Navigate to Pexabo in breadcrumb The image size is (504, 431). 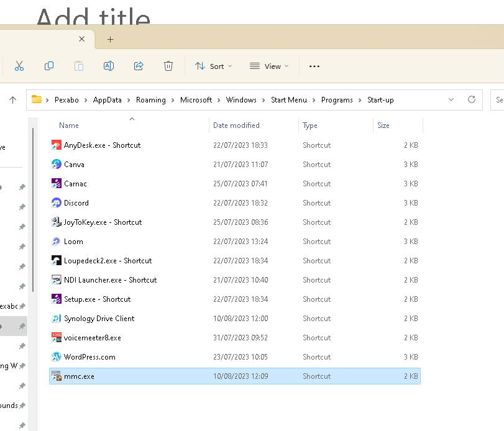(x=66, y=100)
